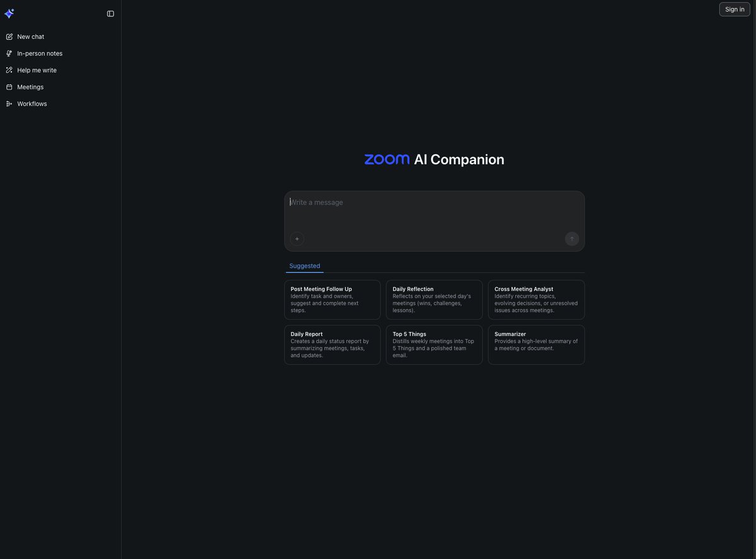Go to Meetings in the sidebar
Viewport: 756px width, 559px height.
coord(60,87)
